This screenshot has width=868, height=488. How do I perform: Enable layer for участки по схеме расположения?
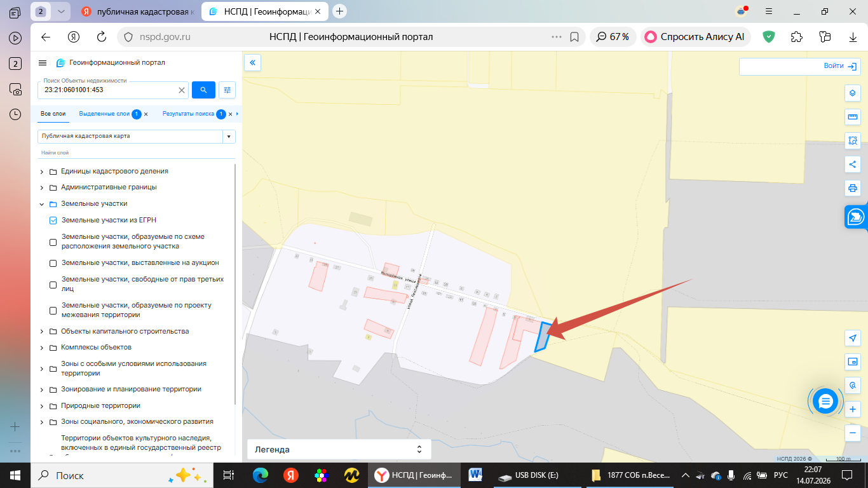tap(53, 241)
